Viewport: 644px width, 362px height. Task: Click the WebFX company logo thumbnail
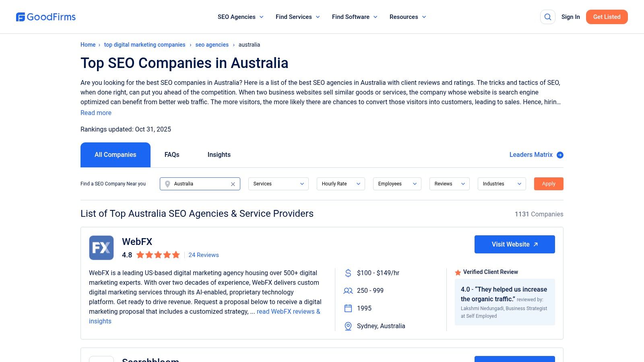(x=101, y=248)
